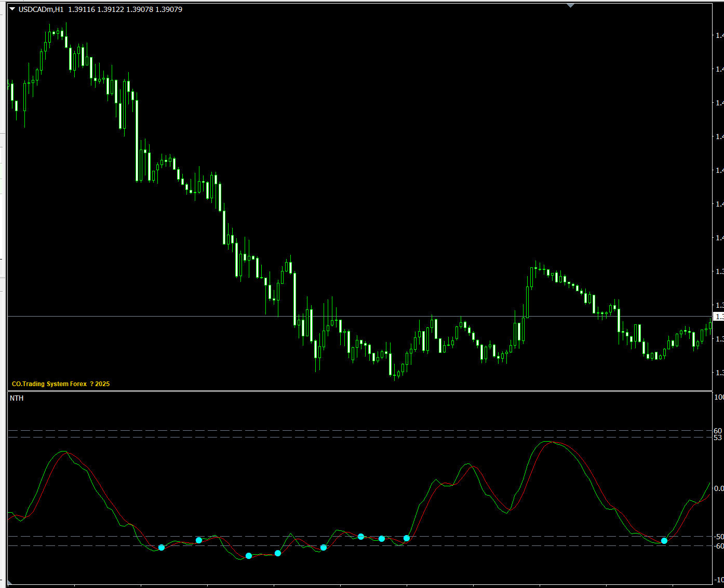Click the triangle arrow beside USDCADm,H1

(12, 9)
